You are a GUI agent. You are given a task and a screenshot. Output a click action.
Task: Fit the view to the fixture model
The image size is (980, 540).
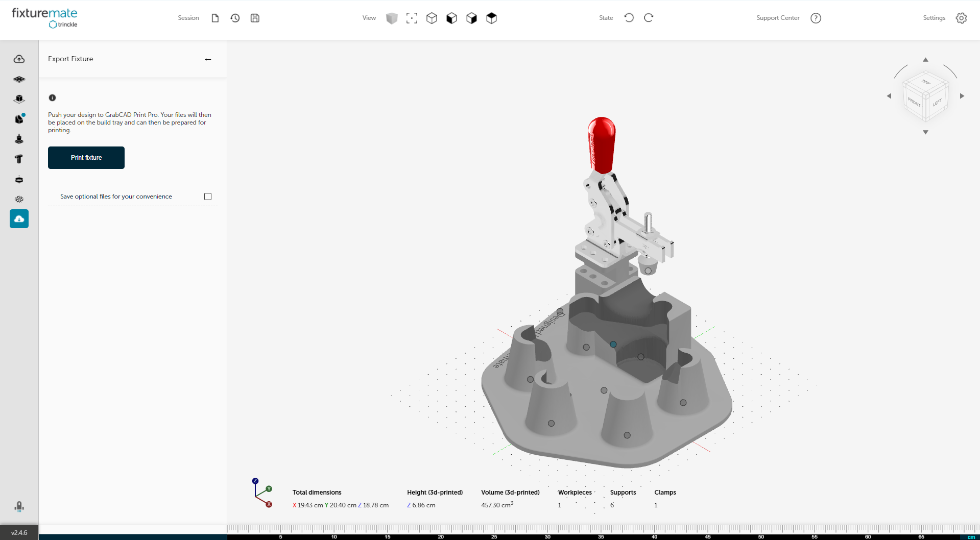[x=412, y=18]
